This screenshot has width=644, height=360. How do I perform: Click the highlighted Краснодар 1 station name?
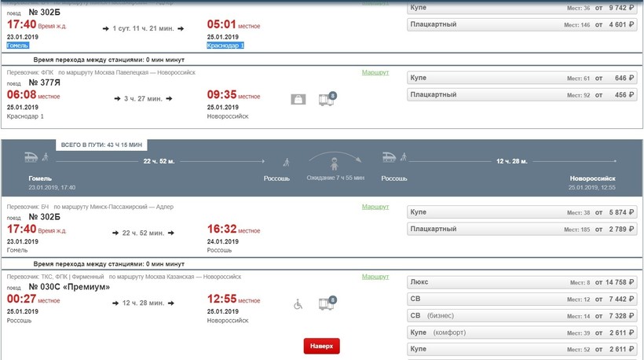(225, 46)
